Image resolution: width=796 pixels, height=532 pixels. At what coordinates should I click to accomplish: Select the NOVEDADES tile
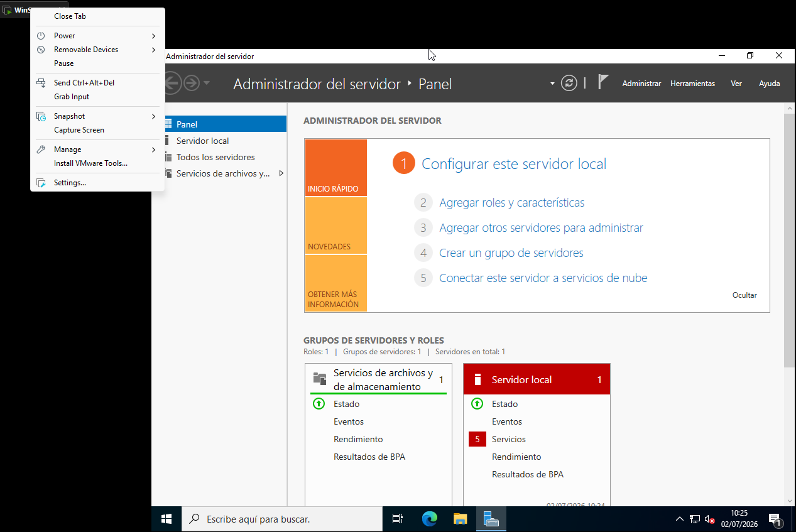pos(336,225)
